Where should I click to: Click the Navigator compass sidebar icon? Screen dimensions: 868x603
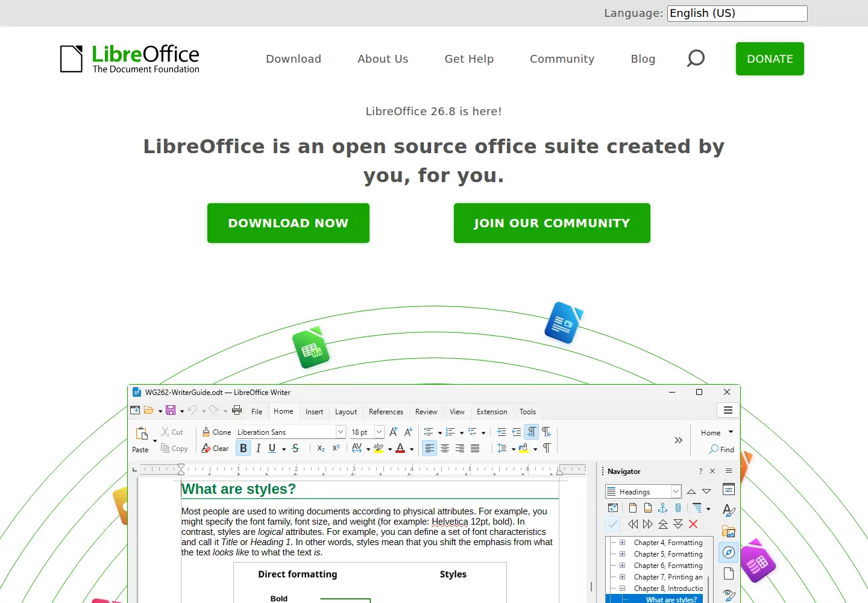729,552
